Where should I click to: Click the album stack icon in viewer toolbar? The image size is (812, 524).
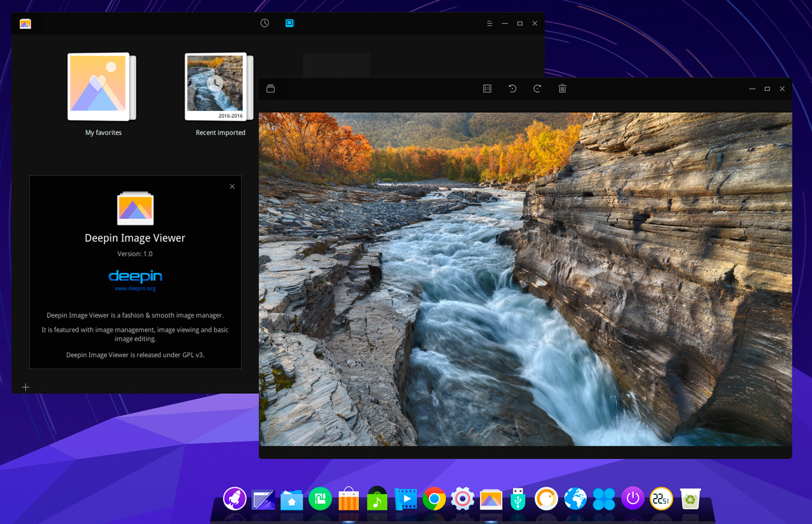(x=271, y=89)
